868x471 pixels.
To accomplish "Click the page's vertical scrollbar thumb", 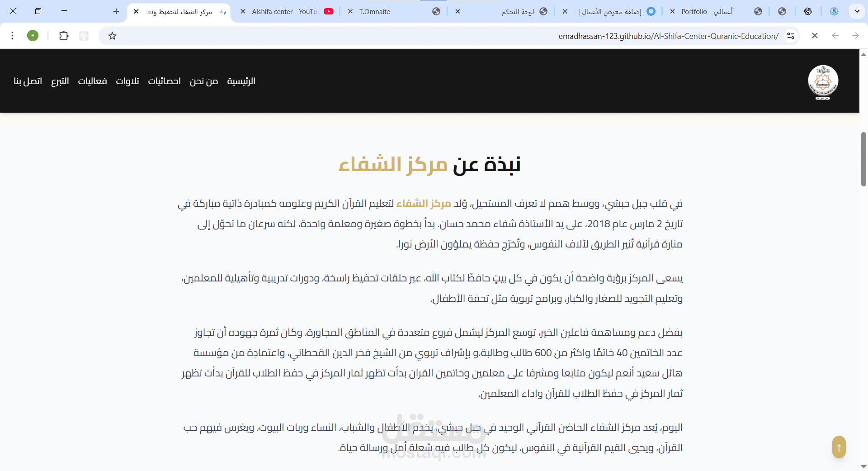I will click(863, 159).
